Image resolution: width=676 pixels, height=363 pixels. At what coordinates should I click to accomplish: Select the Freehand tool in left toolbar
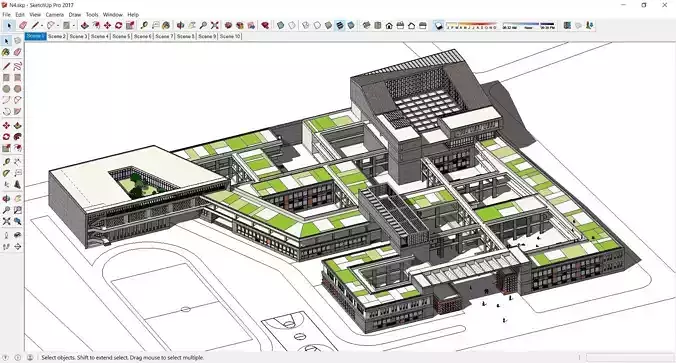tap(17, 66)
